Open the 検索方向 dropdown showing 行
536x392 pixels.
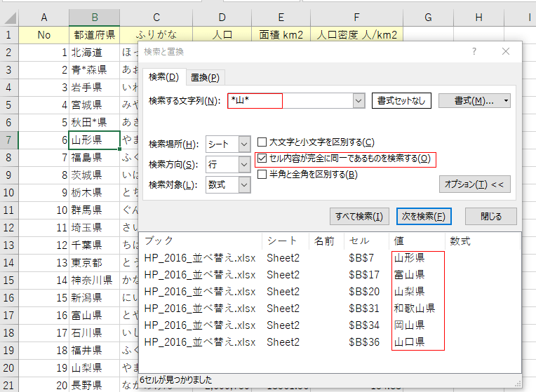(x=244, y=164)
